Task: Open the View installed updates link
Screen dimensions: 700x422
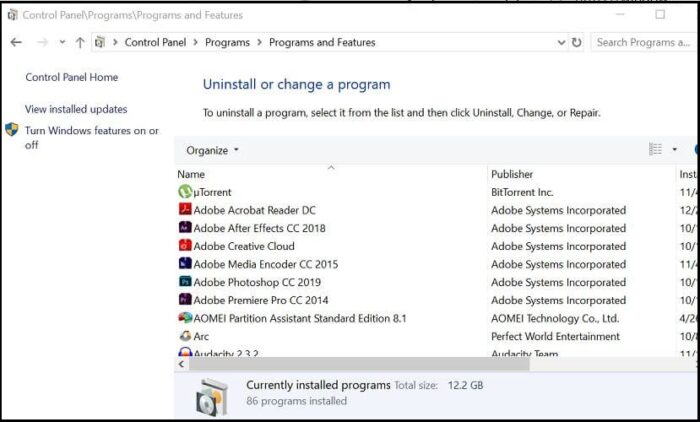Action: pos(76,109)
